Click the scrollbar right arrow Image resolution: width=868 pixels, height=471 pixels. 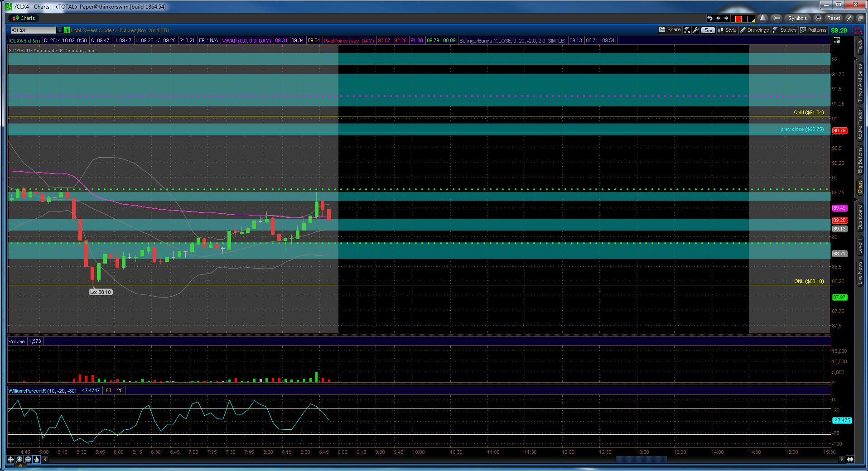842,459
